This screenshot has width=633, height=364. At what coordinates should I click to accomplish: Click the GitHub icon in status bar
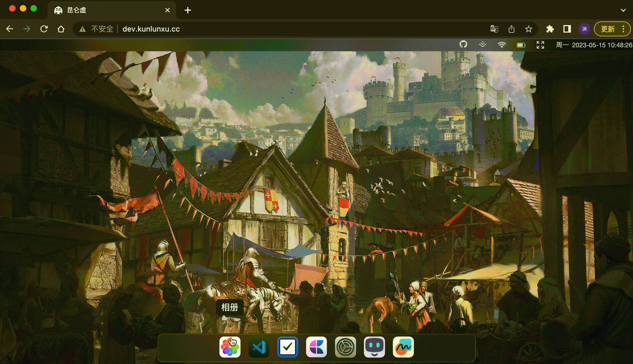[463, 44]
